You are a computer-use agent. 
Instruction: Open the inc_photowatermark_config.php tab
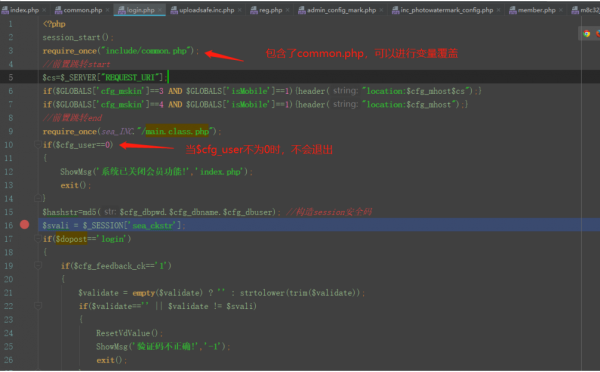pyautogui.click(x=443, y=10)
